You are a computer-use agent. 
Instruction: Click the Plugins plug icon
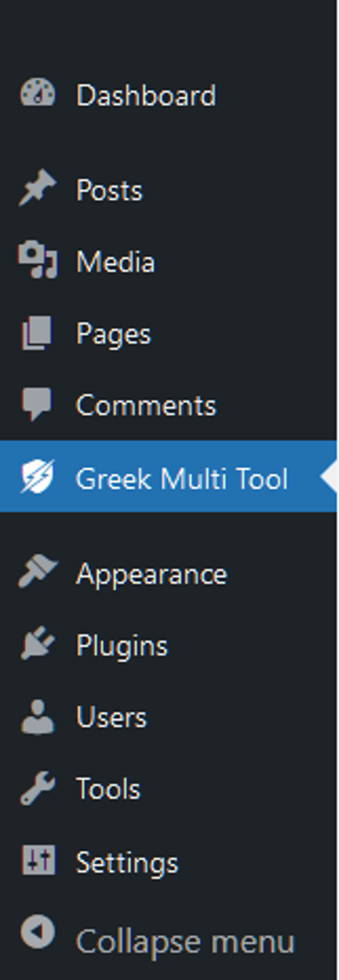point(37,644)
